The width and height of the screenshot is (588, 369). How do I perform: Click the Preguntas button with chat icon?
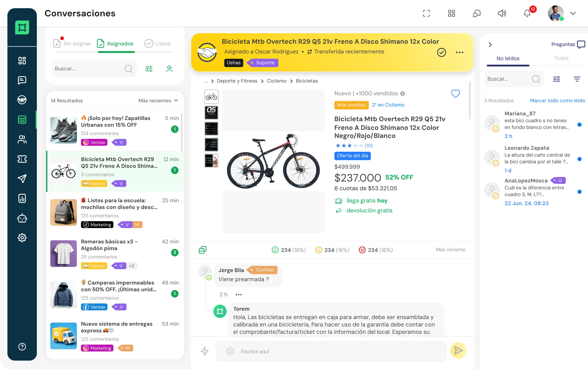pos(568,44)
